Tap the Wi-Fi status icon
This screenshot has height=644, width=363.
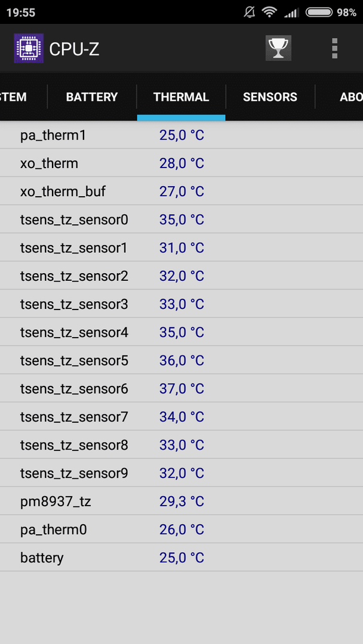pyautogui.click(x=269, y=13)
